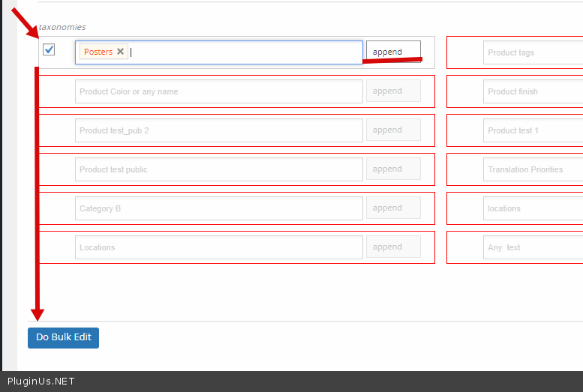
Task: Expand append dropdown beside Product test public
Action: point(393,169)
